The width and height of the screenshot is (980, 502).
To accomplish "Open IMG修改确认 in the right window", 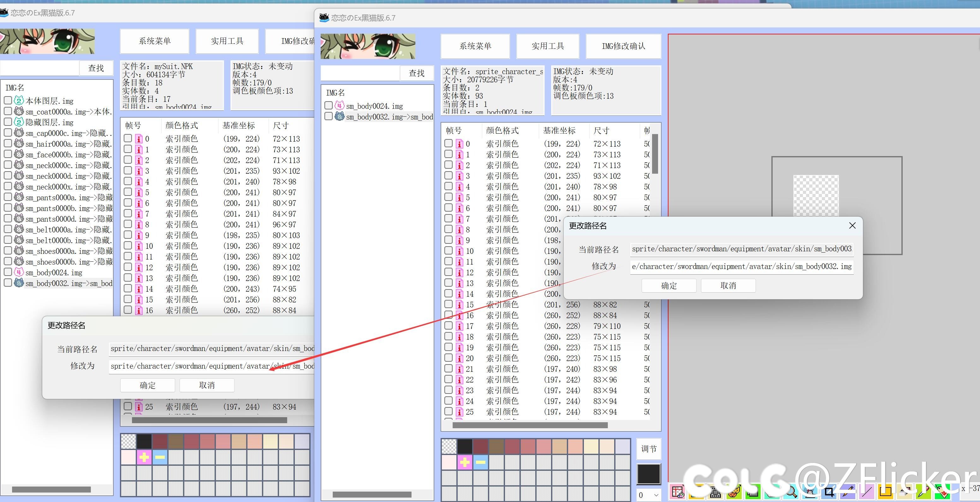I will coord(623,46).
